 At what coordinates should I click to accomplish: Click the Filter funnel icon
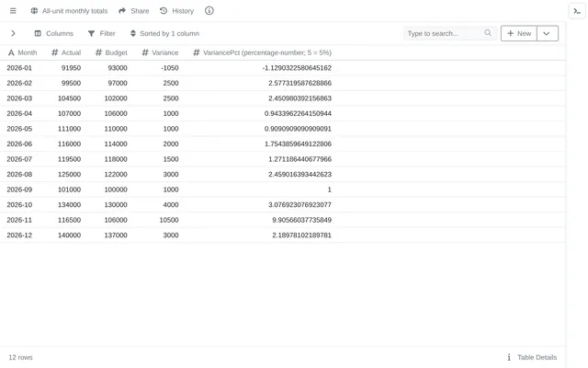91,33
